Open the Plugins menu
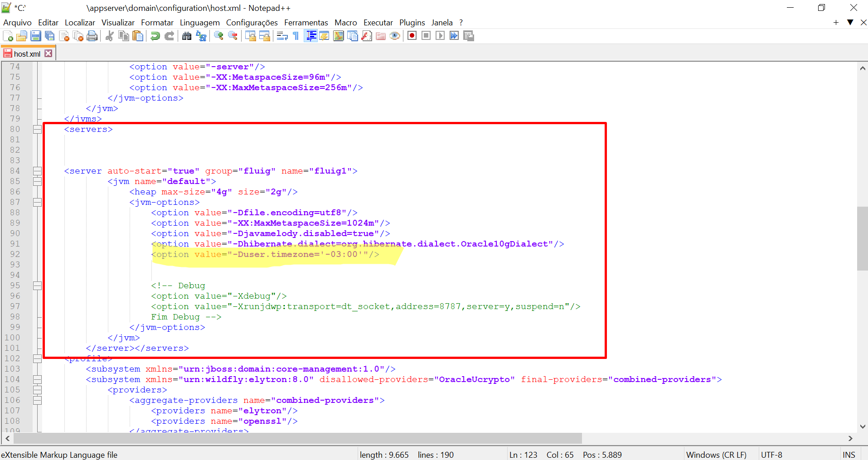 [x=412, y=23]
